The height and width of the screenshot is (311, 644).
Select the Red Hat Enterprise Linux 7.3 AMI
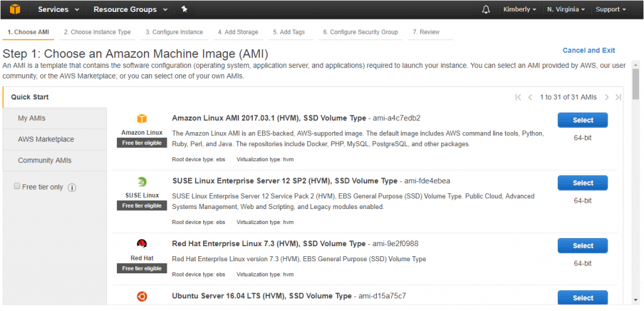pos(582,246)
